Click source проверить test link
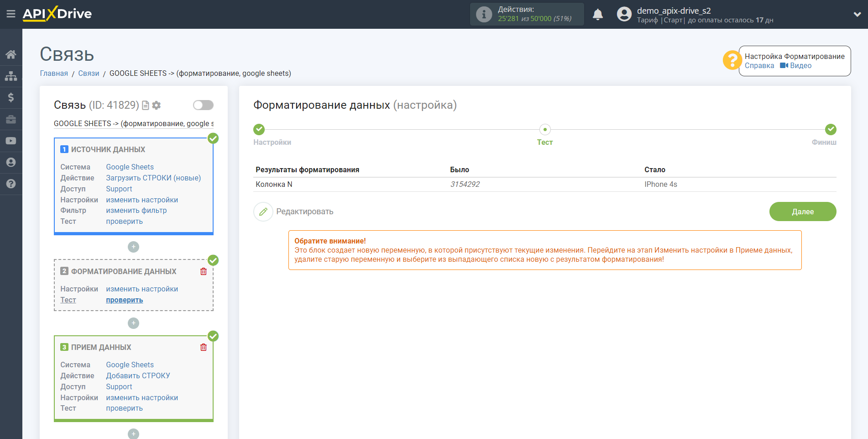The height and width of the screenshot is (439, 868). click(x=125, y=221)
